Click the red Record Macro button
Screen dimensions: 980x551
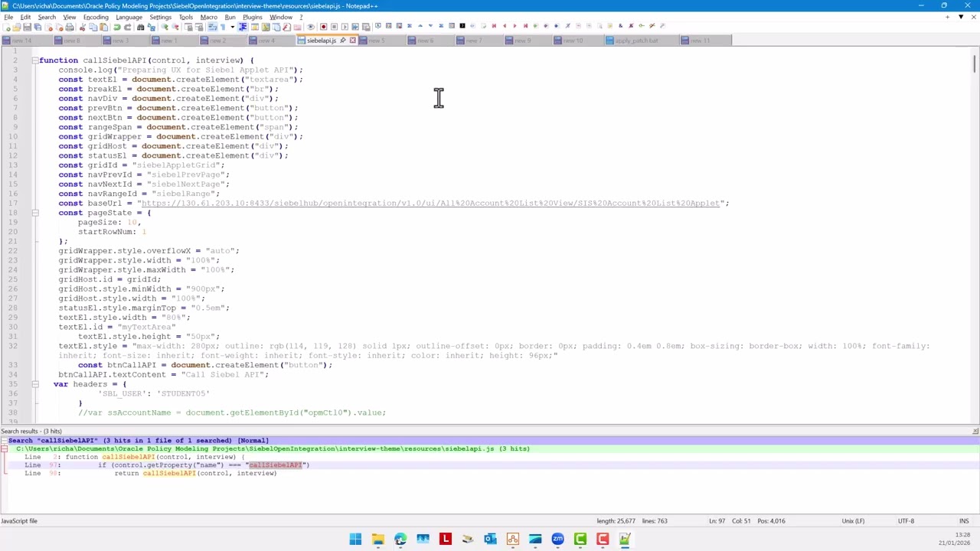pos(323,26)
